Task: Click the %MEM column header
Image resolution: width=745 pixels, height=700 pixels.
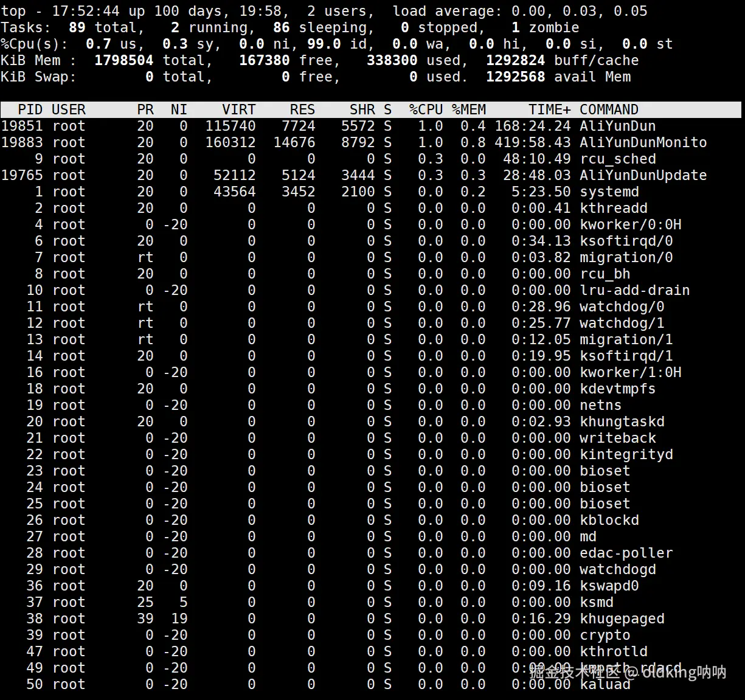Action: 468,109
